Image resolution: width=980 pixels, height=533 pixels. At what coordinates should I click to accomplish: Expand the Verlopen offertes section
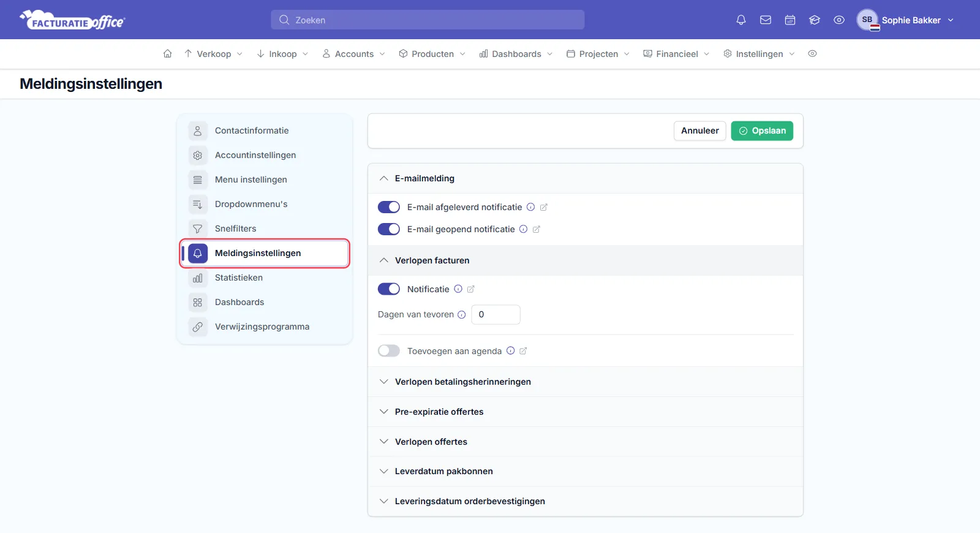[x=585, y=442]
